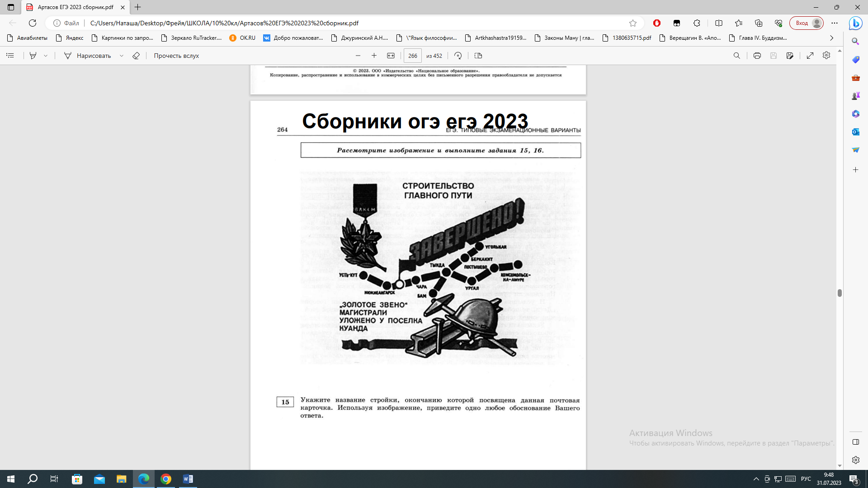Open Windows taskbar search

[x=33, y=479]
